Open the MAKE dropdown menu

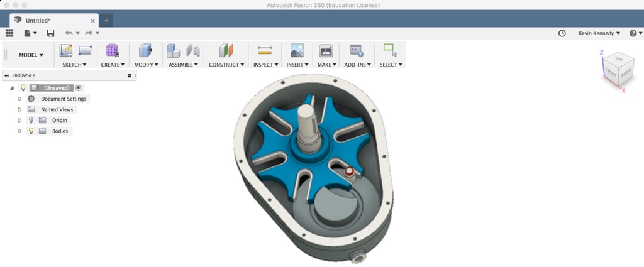[327, 65]
